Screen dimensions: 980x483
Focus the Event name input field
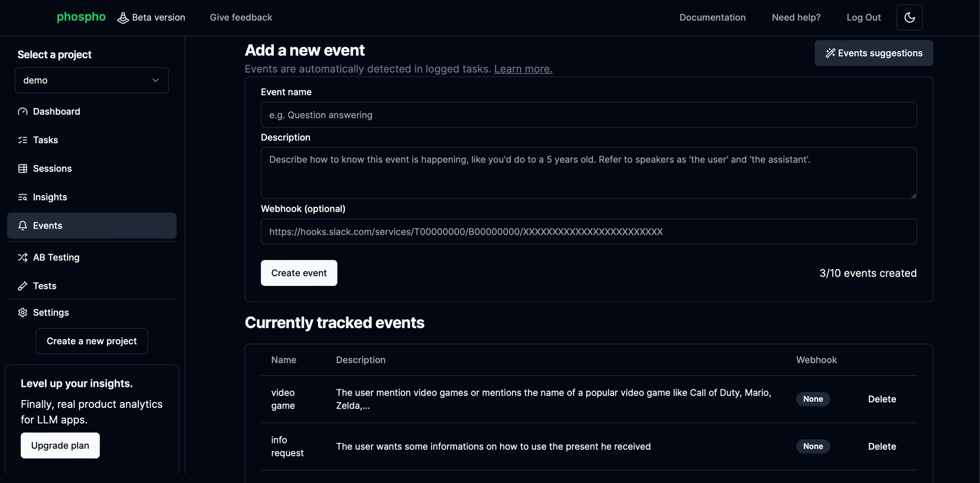point(588,115)
